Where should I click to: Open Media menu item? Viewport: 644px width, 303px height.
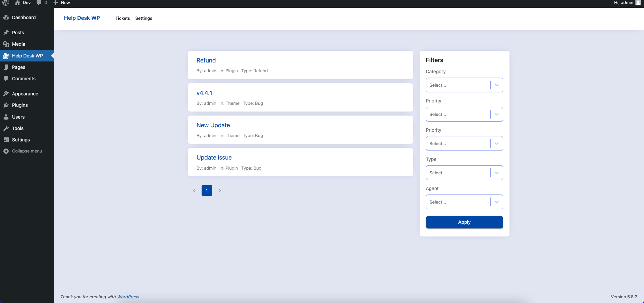click(x=27, y=44)
